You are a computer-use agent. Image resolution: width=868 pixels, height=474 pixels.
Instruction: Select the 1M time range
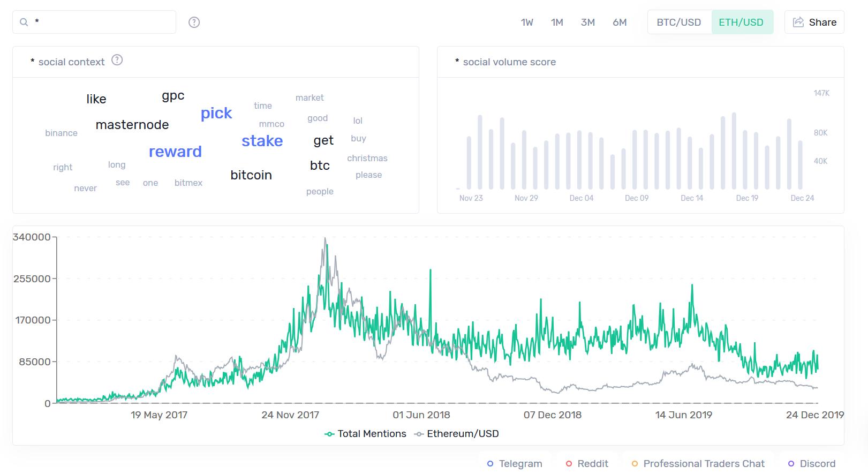pos(557,22)
